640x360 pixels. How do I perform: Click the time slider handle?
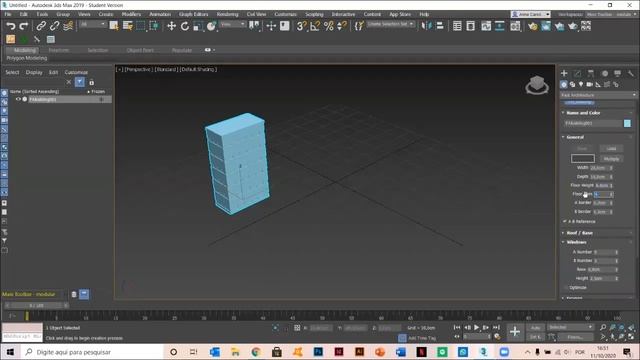(x=37, y=305)
